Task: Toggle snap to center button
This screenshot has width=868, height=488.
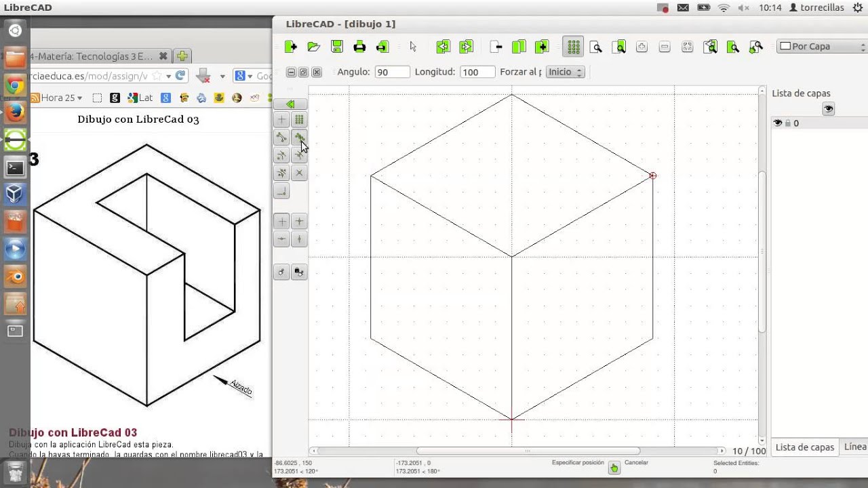Action: tap(281, 155)
